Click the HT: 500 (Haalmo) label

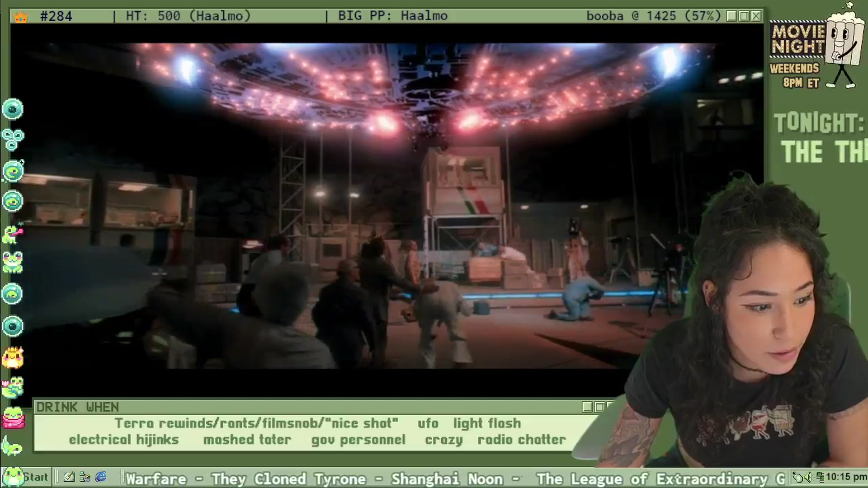tap(188, 16)
